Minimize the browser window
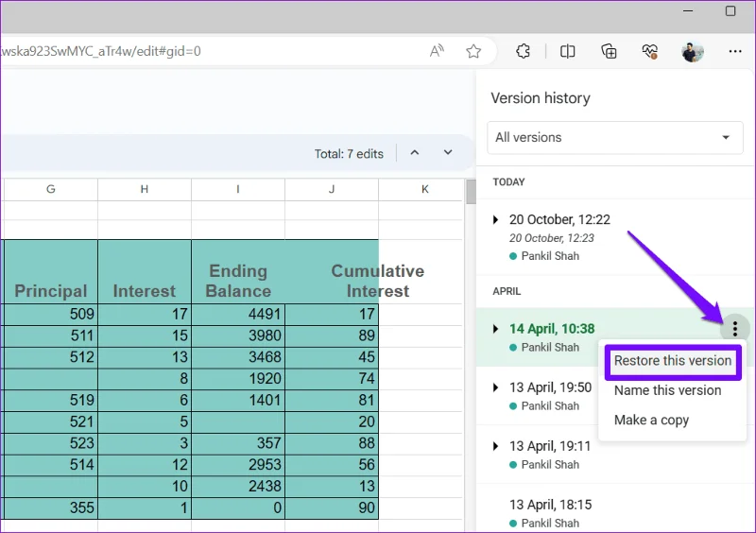 click(x=688, y=10)
